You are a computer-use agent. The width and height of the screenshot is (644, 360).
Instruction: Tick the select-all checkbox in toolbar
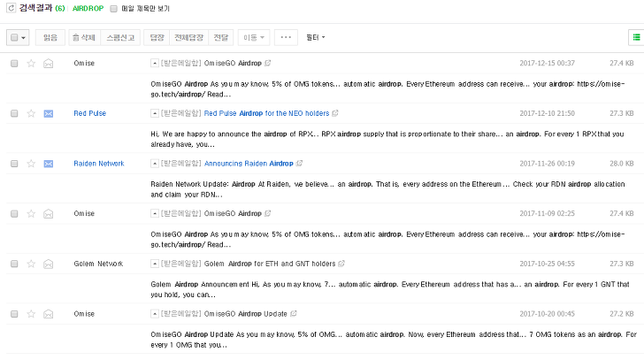[14, 37]
